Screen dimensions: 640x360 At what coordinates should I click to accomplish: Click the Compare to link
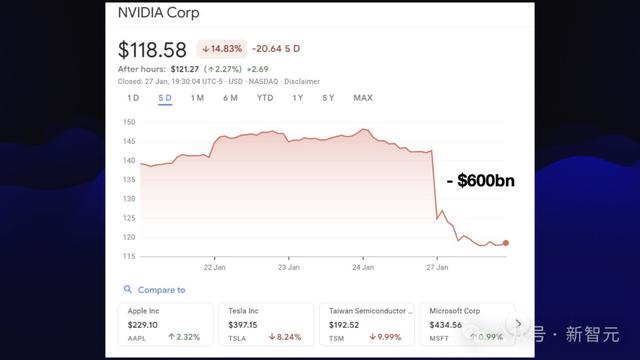tap(162, 290)
